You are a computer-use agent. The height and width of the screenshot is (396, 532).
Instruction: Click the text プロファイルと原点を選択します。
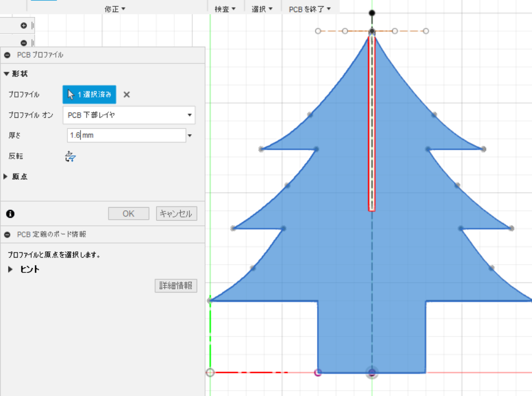coord(54,255)
